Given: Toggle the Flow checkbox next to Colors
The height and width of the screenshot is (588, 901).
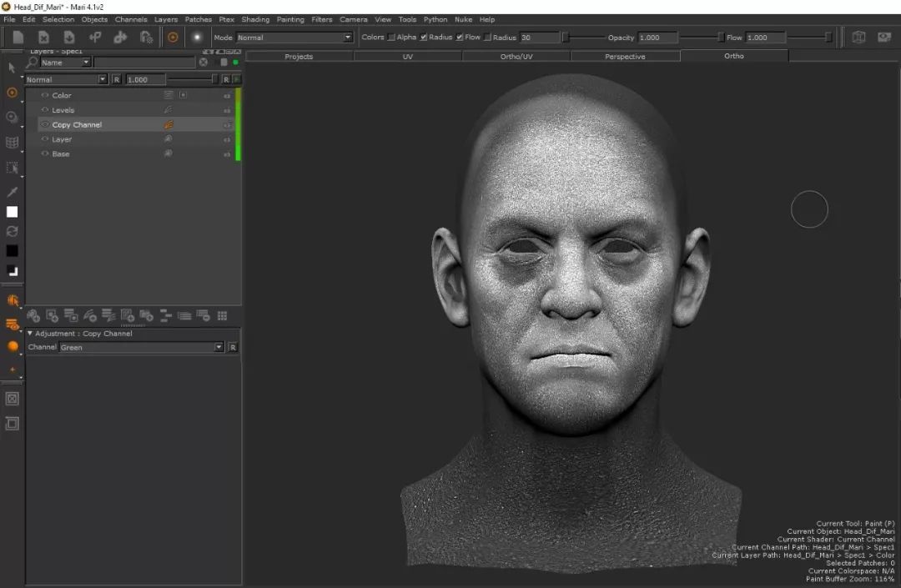Looking at the screenshot, I should coord(460,38).
